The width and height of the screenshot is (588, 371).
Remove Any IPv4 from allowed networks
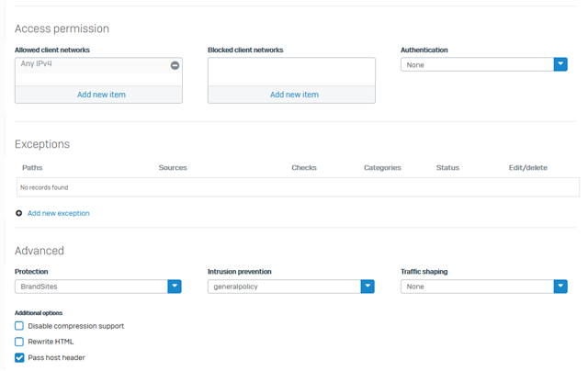coord(175,65)
